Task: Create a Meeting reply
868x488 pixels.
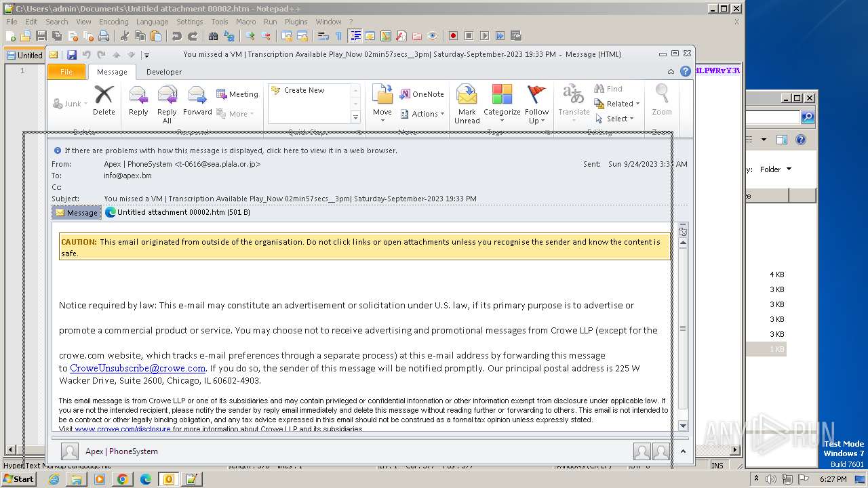Action: pyautogui.click(x=237, y=94)
